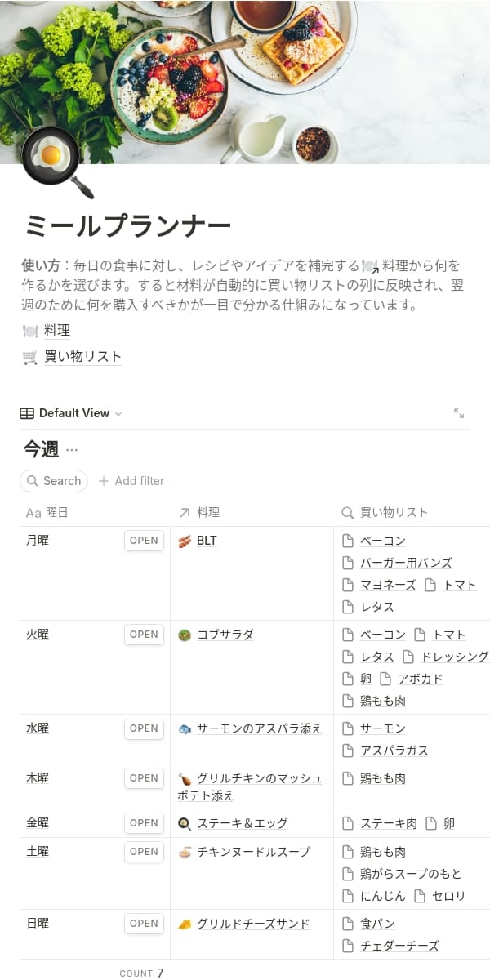This screenshot has width=490, height=980.
Task: Click the plate icon next to 料理 link
Action: (30, 331)
